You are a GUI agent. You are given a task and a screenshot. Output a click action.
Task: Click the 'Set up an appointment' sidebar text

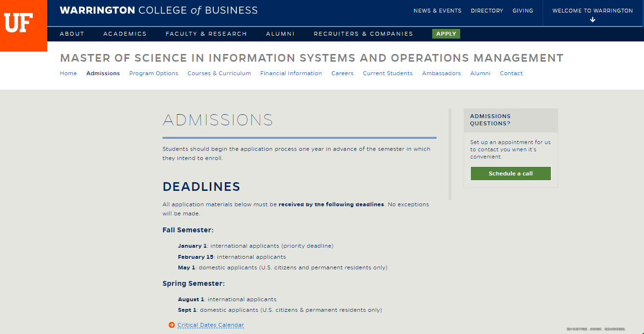tap(510, 149)
